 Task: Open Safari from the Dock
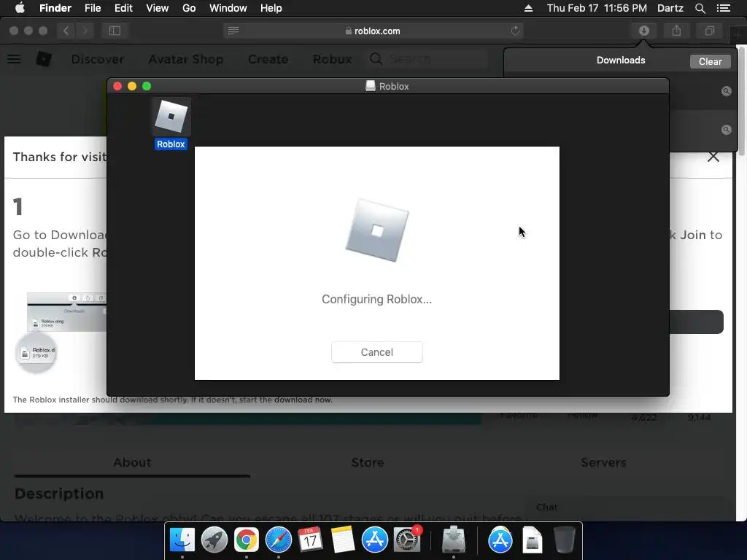pyautogui.click(x=278, y=540)
